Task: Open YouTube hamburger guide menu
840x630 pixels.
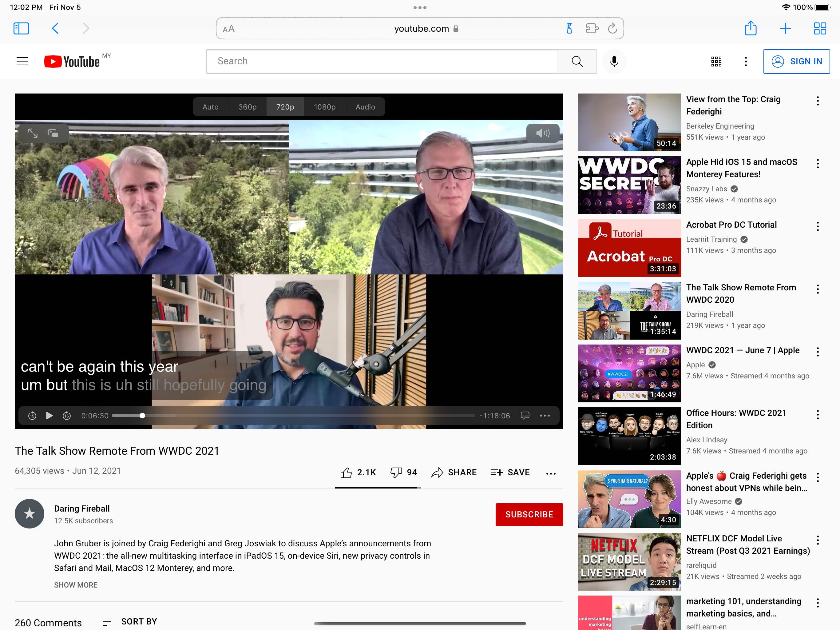Action: click(22, 61)
